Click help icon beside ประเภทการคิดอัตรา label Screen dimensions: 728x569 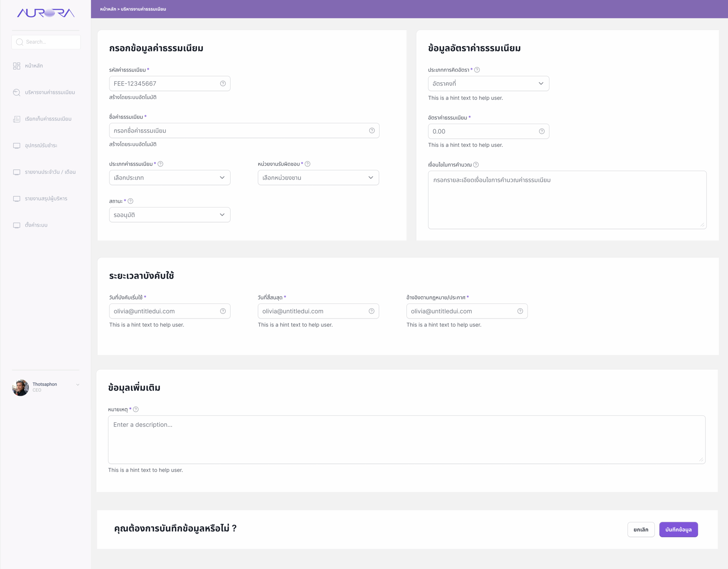(477, 70)
